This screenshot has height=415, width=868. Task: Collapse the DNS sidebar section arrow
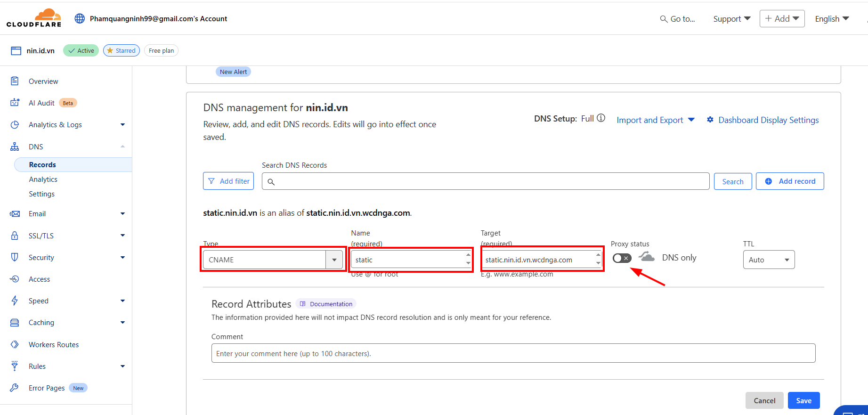coord(122,146)
